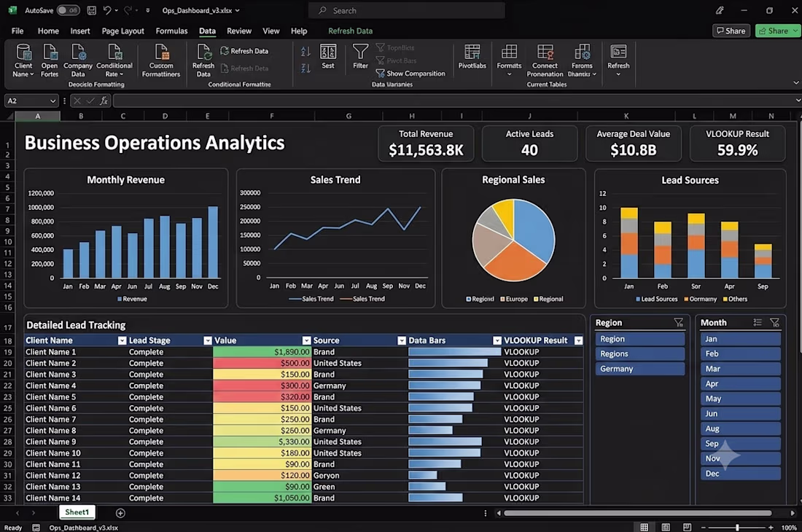Image resolution: width=802 pixels, height=532 pixels.
Task: Toggle Regions in the Region slicer
Action: click(640, 353)
